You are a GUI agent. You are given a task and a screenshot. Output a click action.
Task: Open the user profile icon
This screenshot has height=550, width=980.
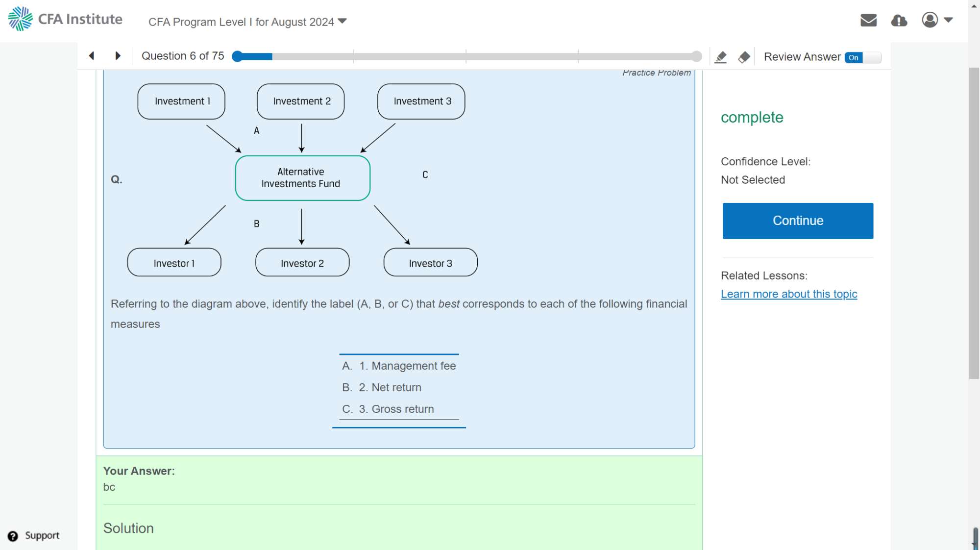[x=930, y=20]
